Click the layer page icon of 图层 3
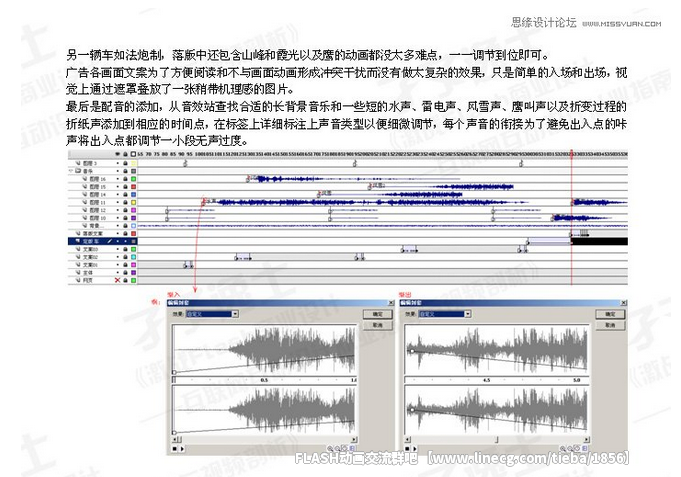Screen dimensions: 681x477 tap(78, 163)
